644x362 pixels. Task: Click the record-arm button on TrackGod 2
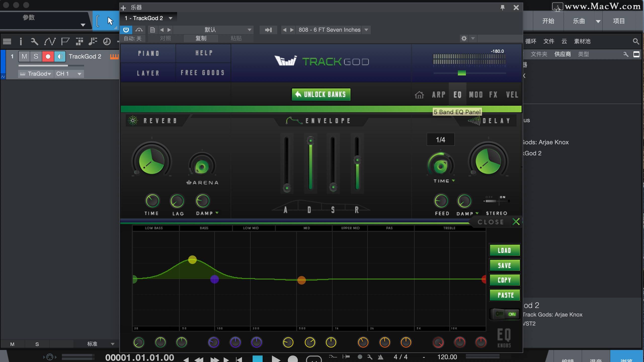click(48, 56)
